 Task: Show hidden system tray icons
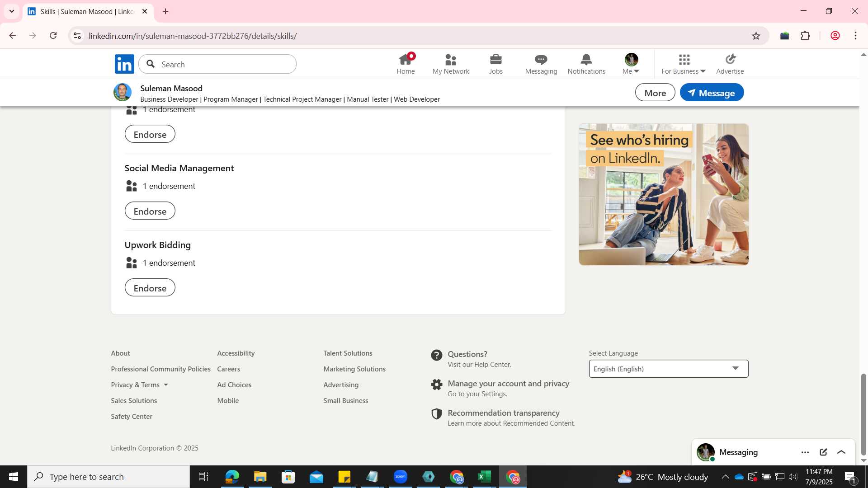[725, 477]
